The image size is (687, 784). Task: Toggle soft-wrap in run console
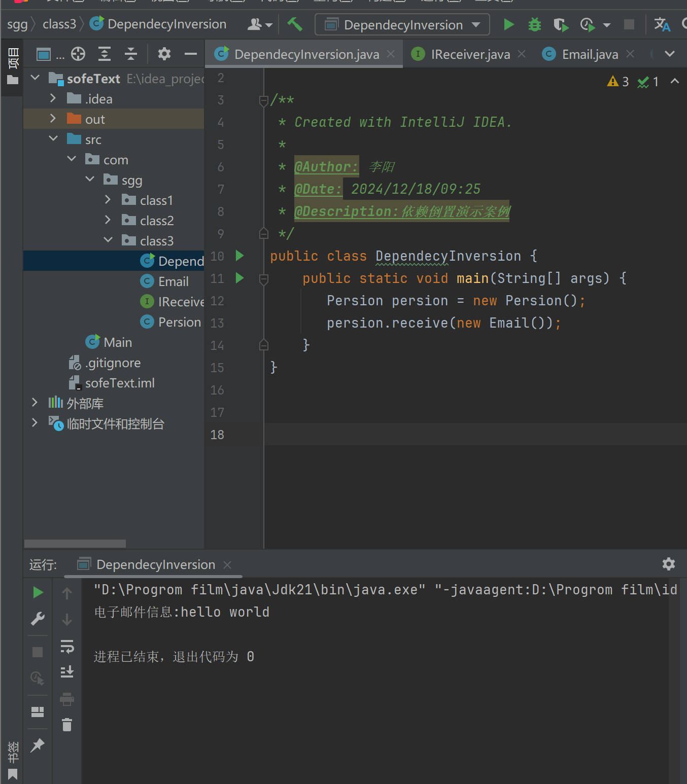(67, 646)
